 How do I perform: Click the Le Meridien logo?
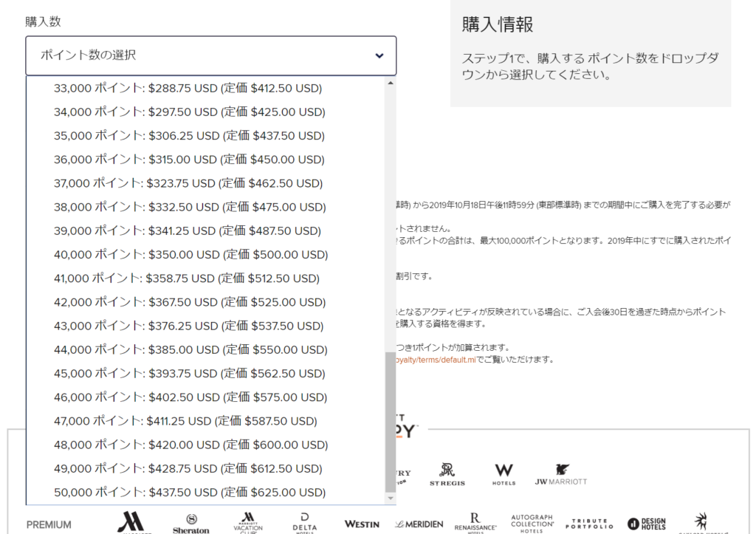419,524
